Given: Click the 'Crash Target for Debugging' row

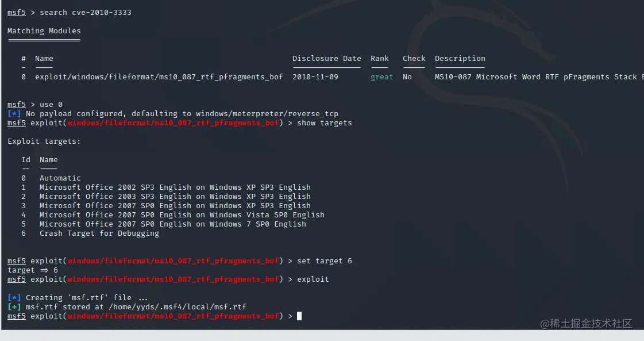Looking at the screenshot, I should coord(90,233).
